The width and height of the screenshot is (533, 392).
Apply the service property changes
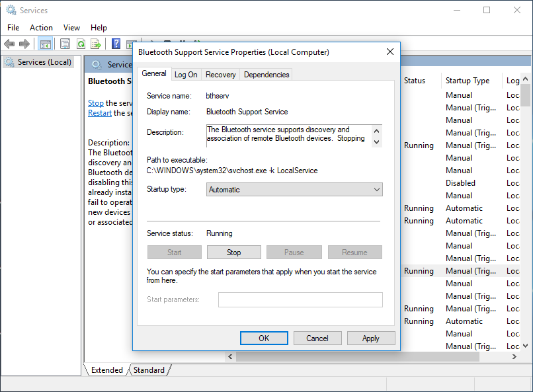pyautogui.click(x=371, y=338)
